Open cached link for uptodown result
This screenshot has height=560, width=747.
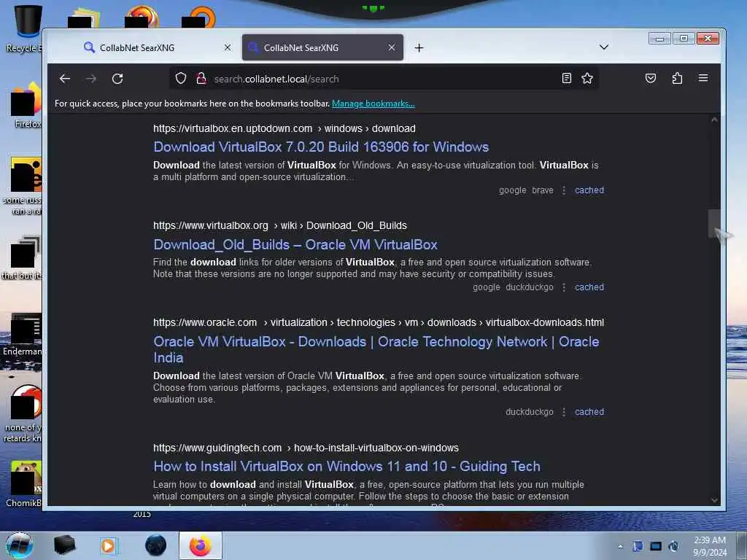[589, 190]
